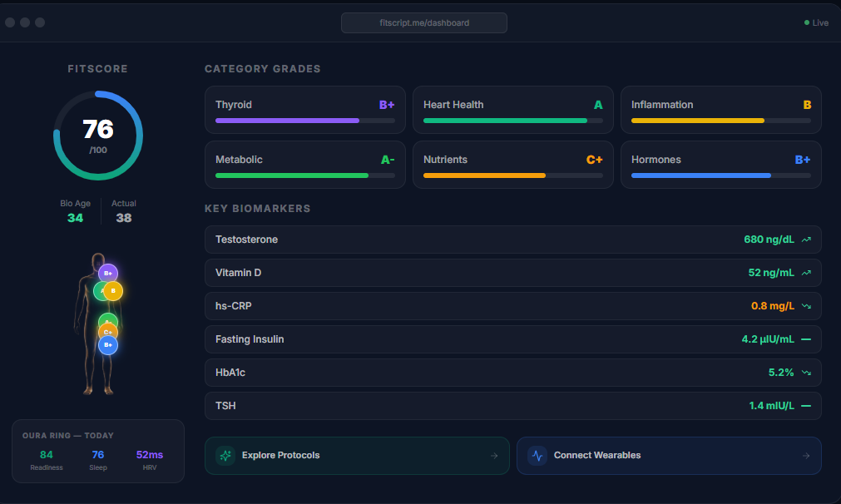Click the 680 ng/dL value
The width and height of the screenshot is (841, 504).
pos(769,240)
